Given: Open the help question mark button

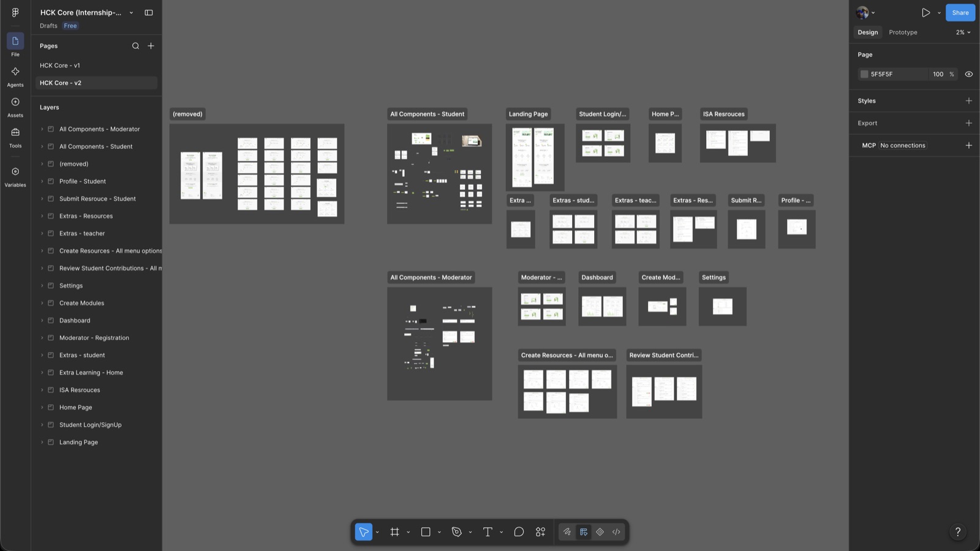Looking at the screenshot, I should click(958, 532).
